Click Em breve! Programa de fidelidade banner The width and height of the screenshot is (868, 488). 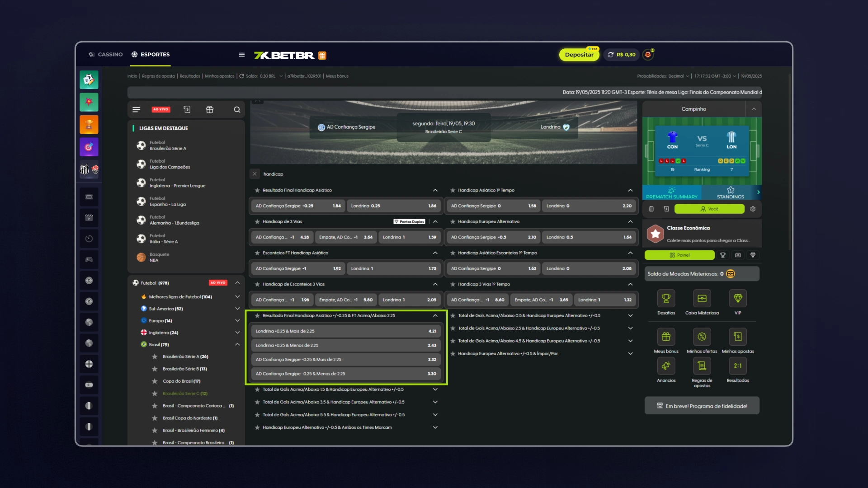[x=702, y=406]
